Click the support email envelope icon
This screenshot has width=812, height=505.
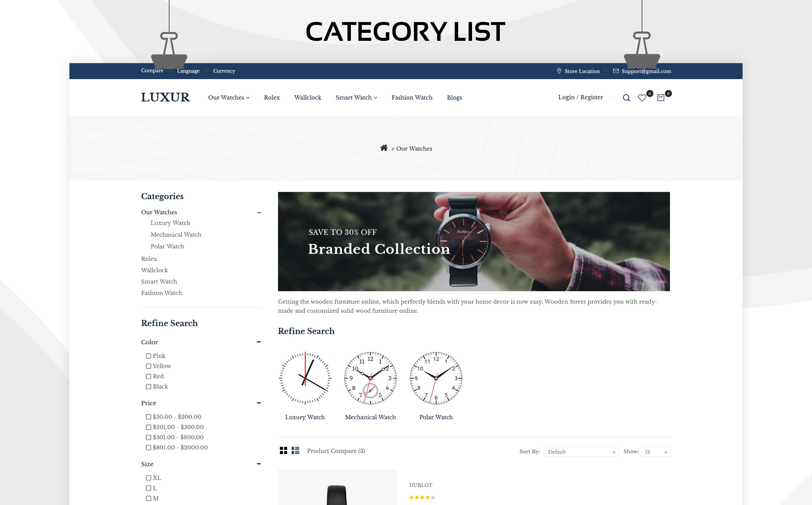(x=616, y=71)
